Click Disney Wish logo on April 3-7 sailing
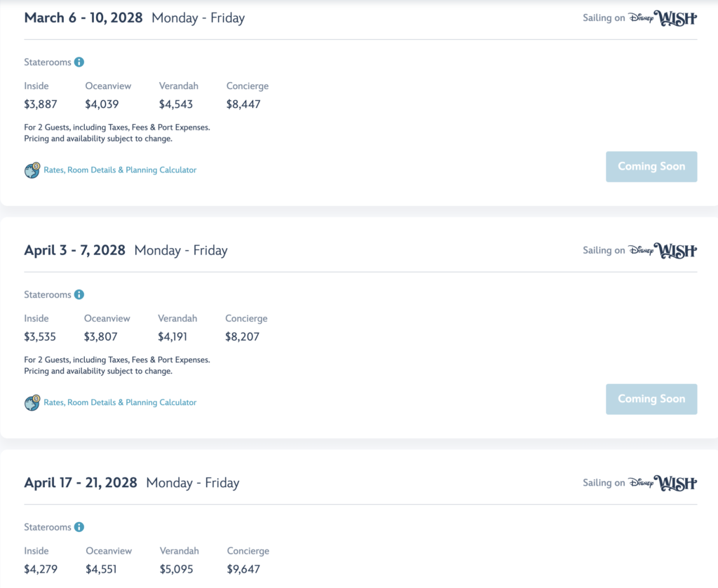 click(x=663, y=251)
